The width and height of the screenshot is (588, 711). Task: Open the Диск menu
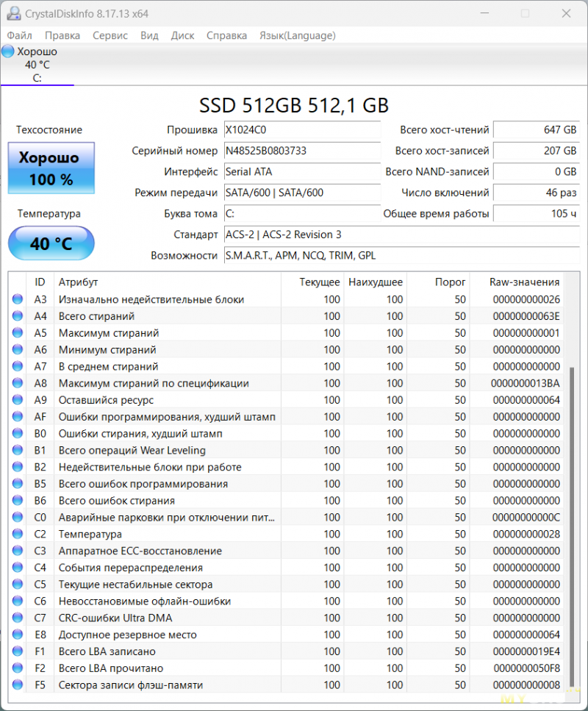tap(182, 35)
